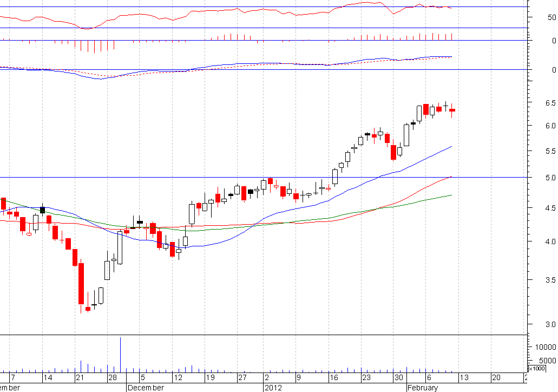The image size is (558, 392).
Task: Select the dotted red MACD signal line
Action: click(226, 67)
